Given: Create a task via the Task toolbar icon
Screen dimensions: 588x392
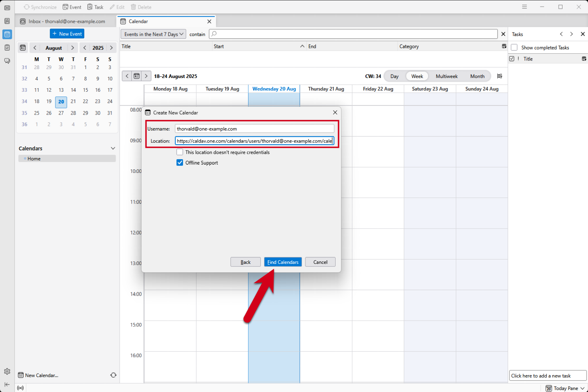Looking at the screenshot, I should point(95,7).
